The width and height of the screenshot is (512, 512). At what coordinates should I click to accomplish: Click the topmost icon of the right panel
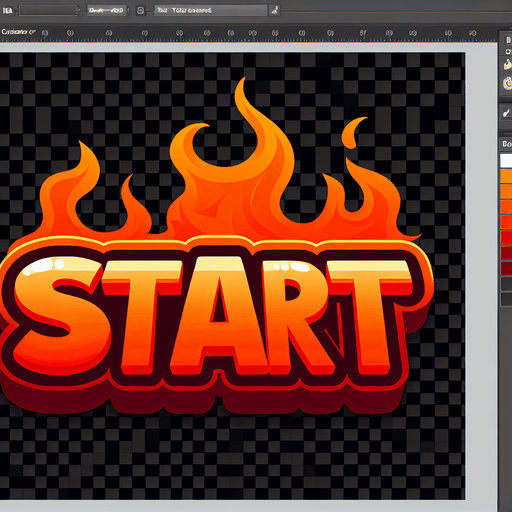(x=508, y=40)
